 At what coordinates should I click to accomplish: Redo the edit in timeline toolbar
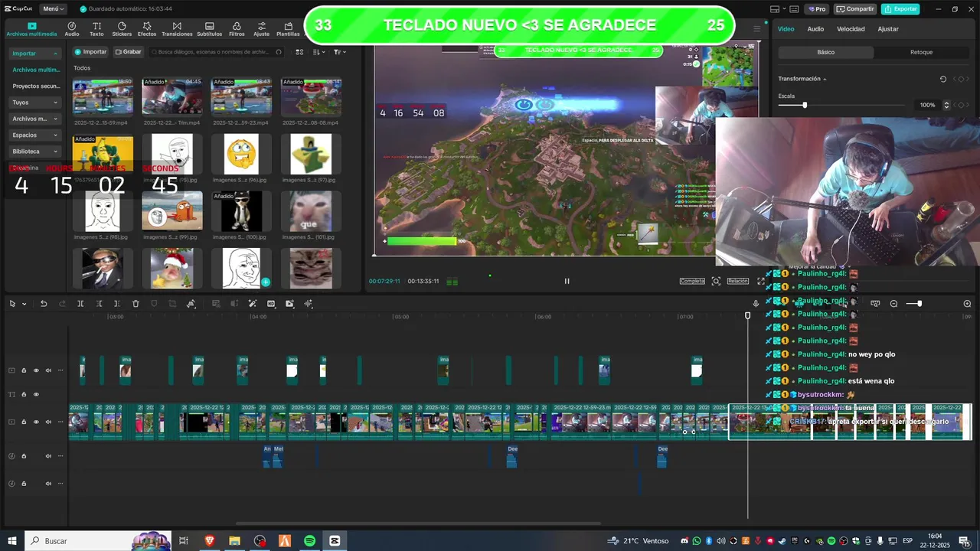tap(62, 304)
